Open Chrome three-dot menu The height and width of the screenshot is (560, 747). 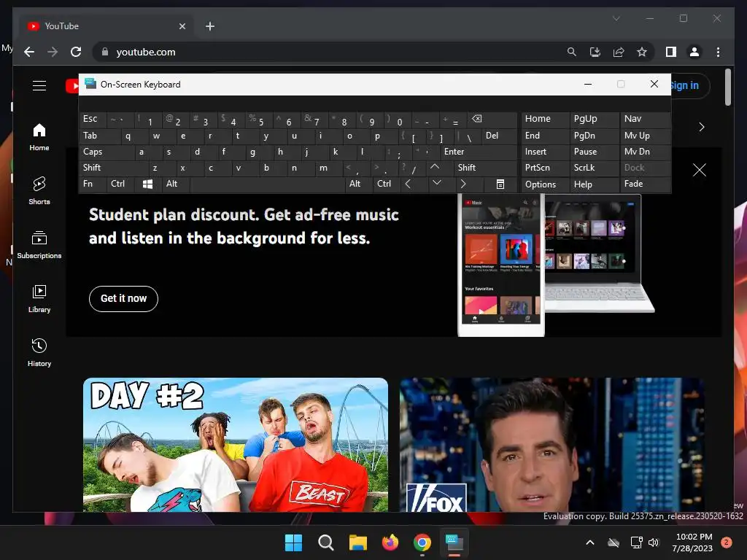[718, 52]
